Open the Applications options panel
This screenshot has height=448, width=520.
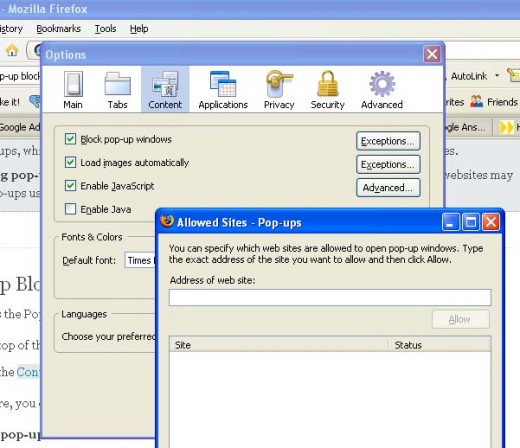click(223, 90)
